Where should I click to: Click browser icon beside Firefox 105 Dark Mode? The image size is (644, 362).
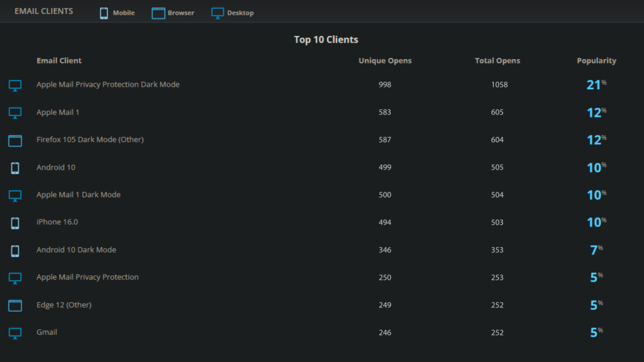click(15, 140)
